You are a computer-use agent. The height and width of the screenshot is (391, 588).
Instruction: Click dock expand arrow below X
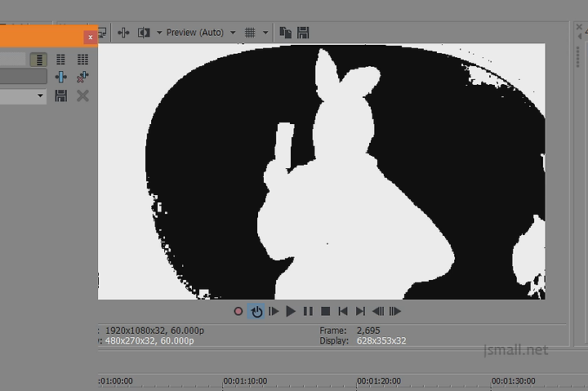pyautogui.click(x=580, y=37)
